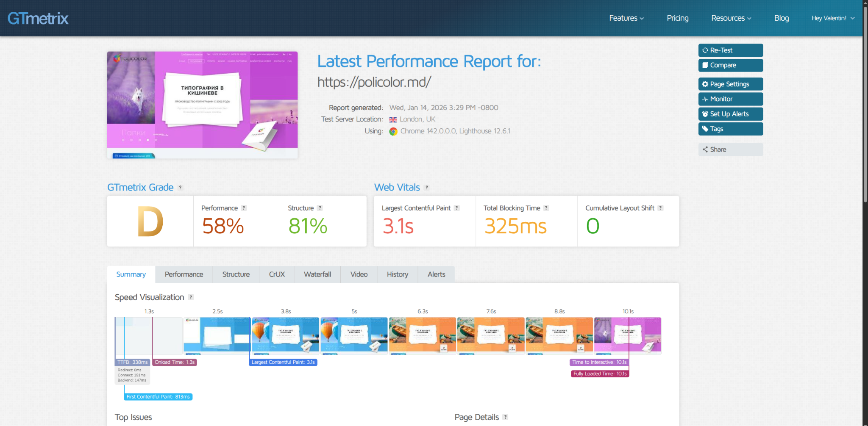Open the Blog link
Image resolution: width=868 pixels, height=426 pixels.
tap(781, 18)
